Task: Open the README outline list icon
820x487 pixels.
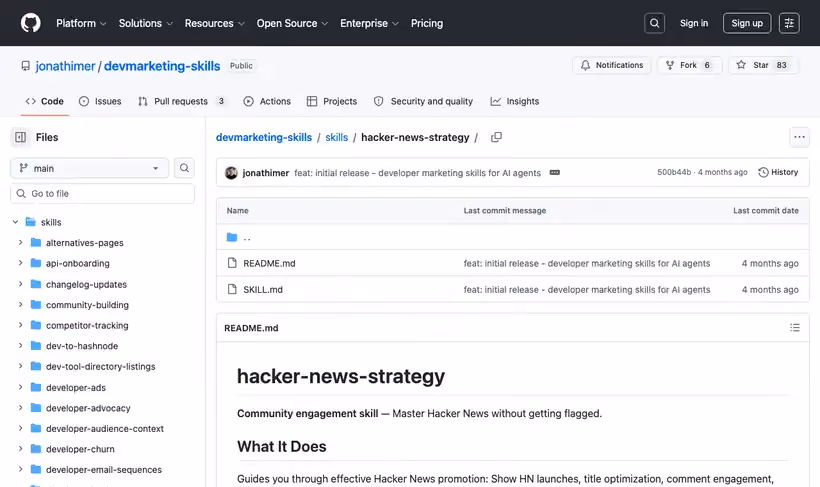Action: coord(795,327)
